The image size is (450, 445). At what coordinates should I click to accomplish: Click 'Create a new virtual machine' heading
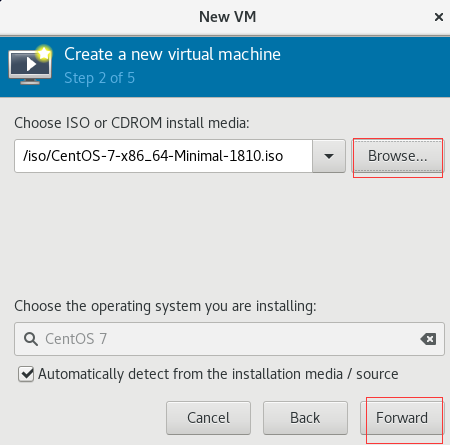pyautogui.click(x=172, y=54)
